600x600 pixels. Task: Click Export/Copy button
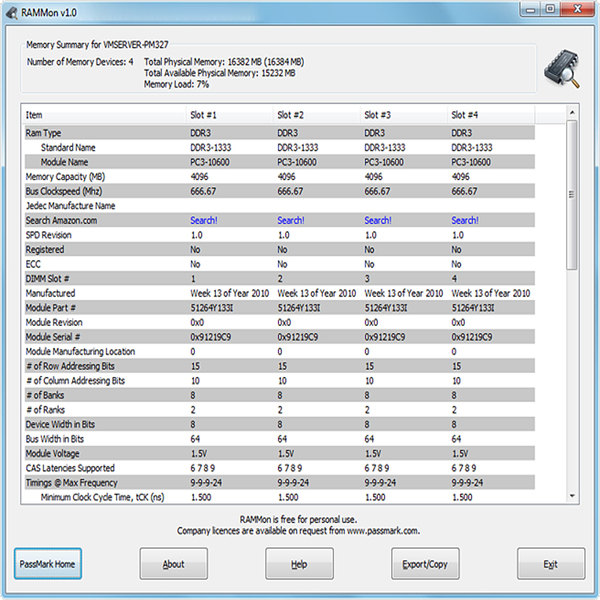coord(425,564)
